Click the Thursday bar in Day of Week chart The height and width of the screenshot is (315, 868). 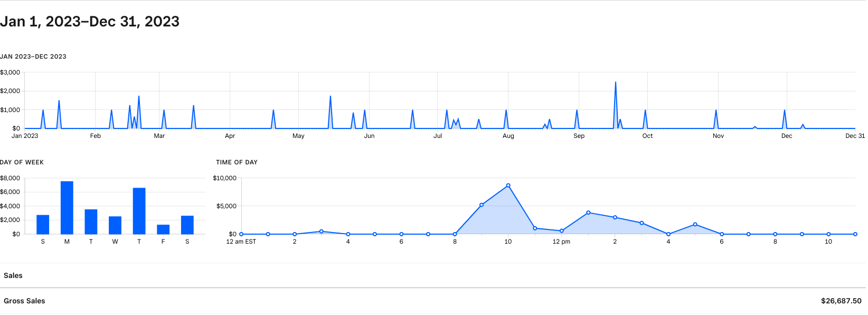click(x=139, y=211)
